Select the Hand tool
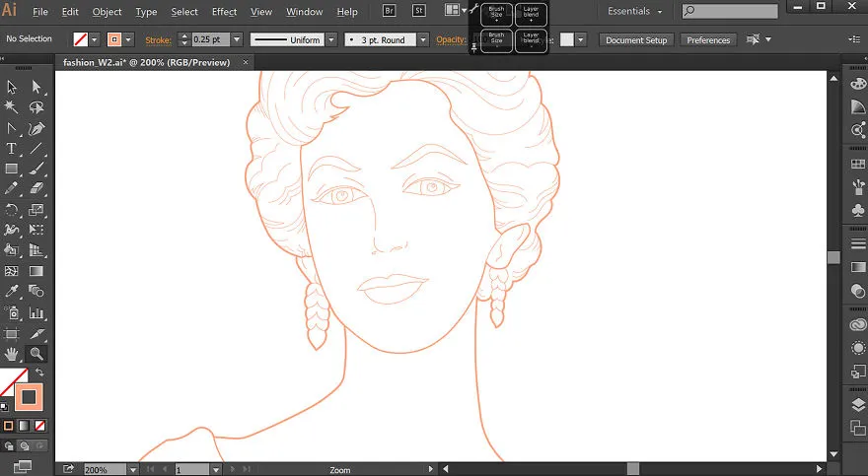The width and height of the screenshot is (868, 476). (12, 354)
